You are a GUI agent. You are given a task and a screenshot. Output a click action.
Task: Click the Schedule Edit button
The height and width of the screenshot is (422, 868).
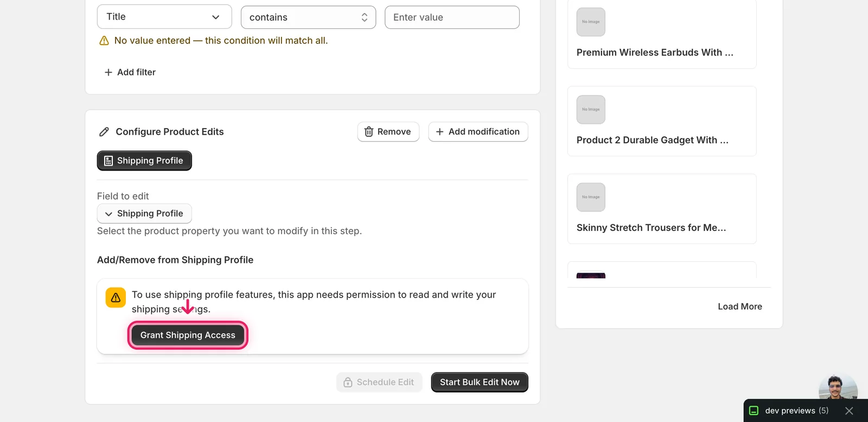[x=379, y=382]
